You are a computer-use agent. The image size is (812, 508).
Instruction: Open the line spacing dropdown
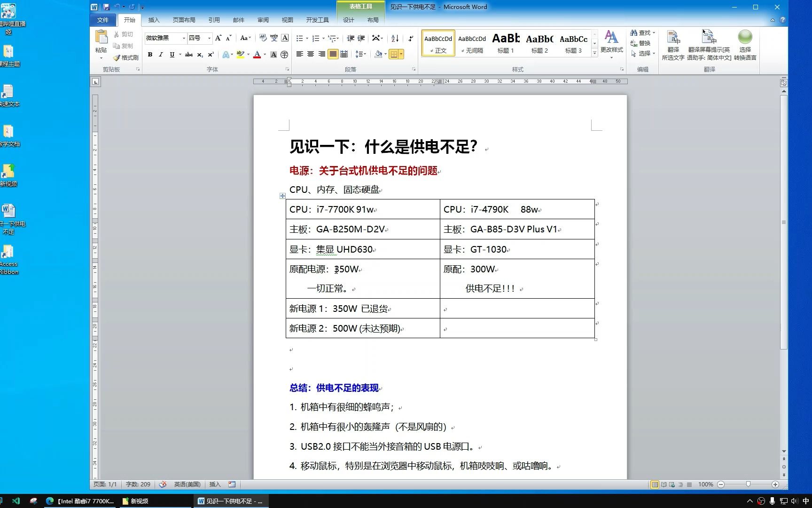(360, 55)
